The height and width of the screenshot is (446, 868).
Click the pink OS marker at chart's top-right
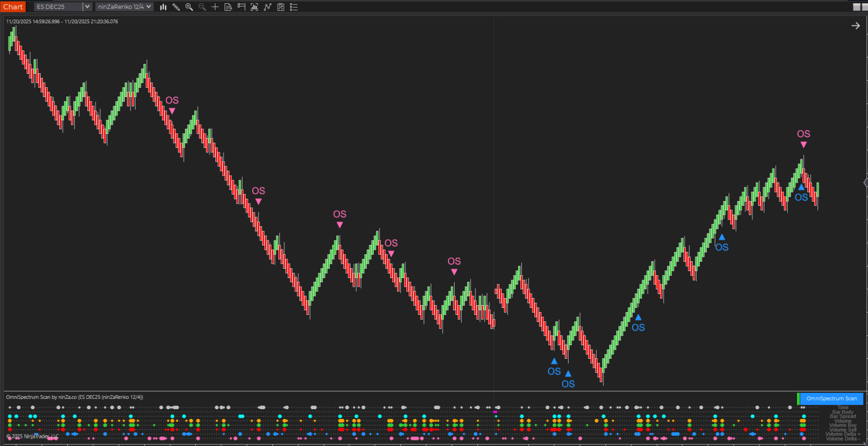(803, 134)
